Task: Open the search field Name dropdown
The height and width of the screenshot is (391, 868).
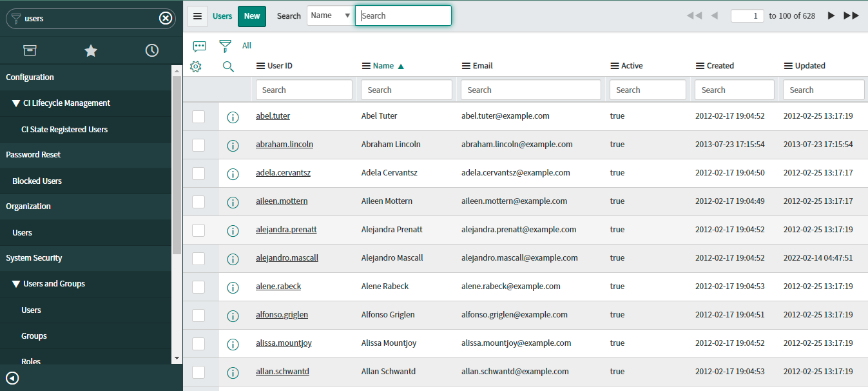Action: tap(330, 15)
